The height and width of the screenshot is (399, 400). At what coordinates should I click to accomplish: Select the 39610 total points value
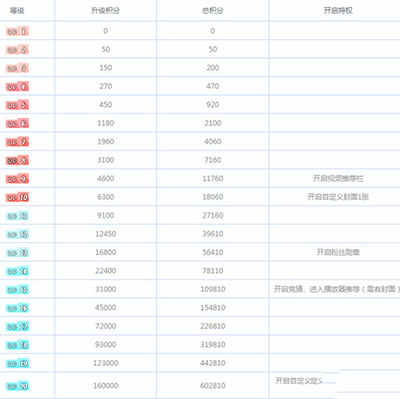[x=213, y=234]
